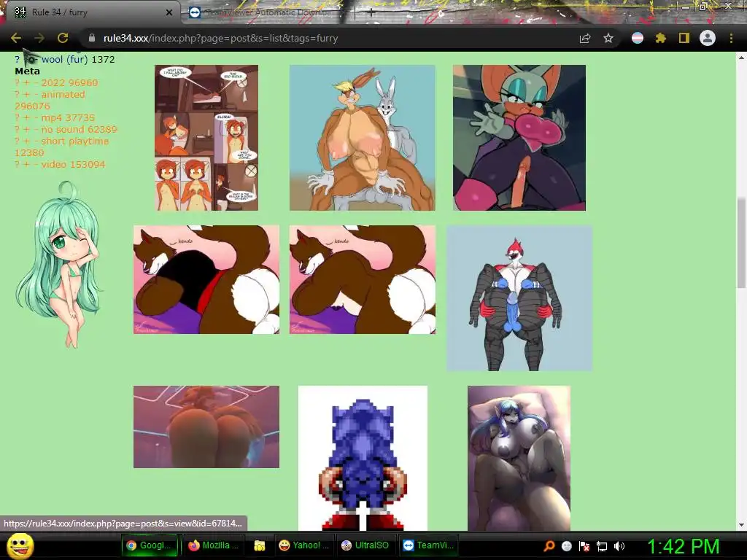Click the 'wool (fur)' tag link
747x560 pixels.
click(x=64, y=60)
